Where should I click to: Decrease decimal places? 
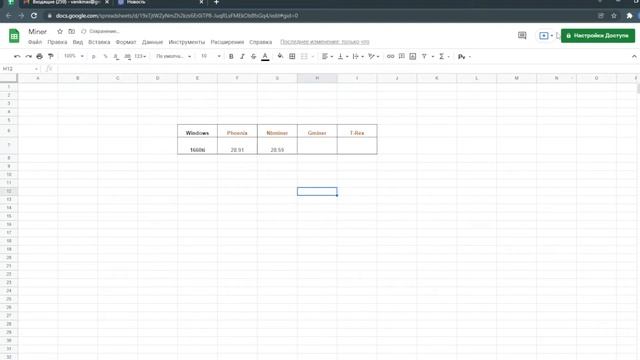click(116, 56)
